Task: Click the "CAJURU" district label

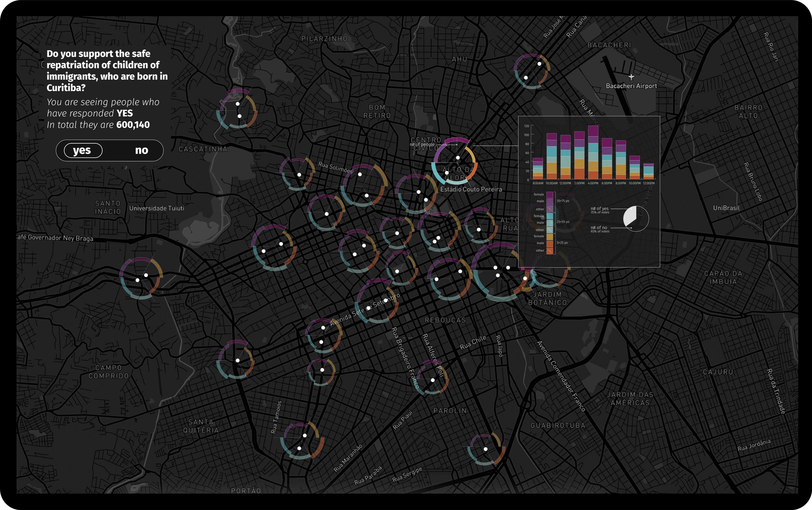Action: coord(718,372)
